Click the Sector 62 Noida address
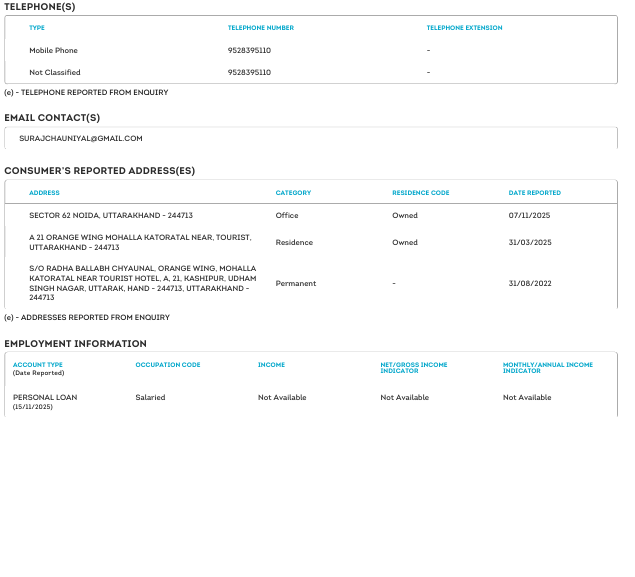 click(111, 215)
